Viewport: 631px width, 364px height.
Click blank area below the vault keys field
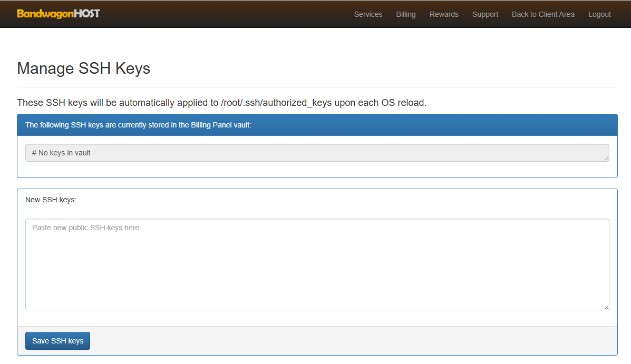(x=316, y=170)
